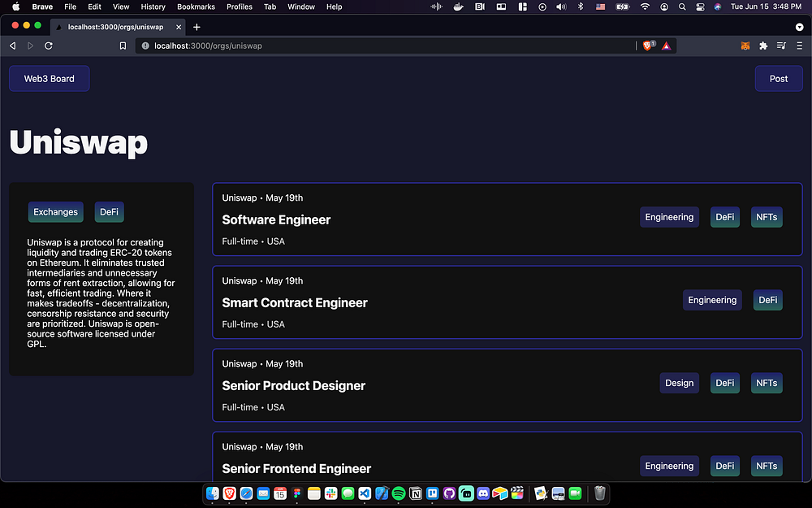Click the browser forward arrow
The width and height of the screenshot is (812, 508).
click(31, 46)
